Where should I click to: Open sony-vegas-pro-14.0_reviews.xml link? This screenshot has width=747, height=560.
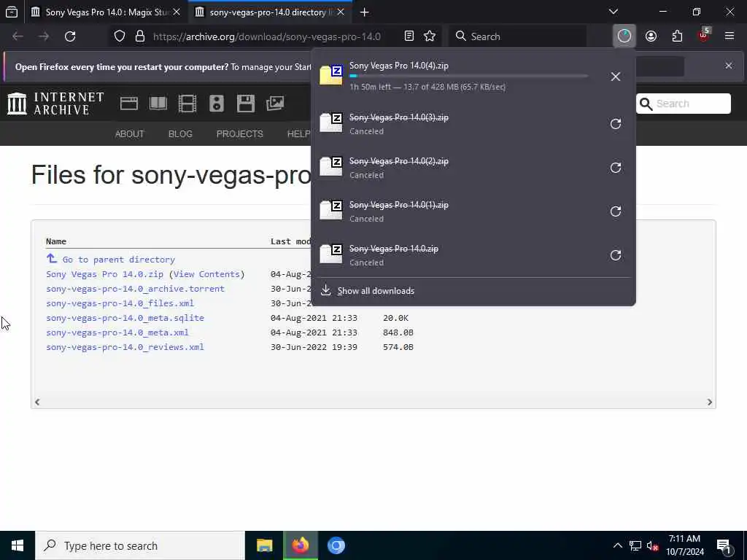tap(125, 347)
